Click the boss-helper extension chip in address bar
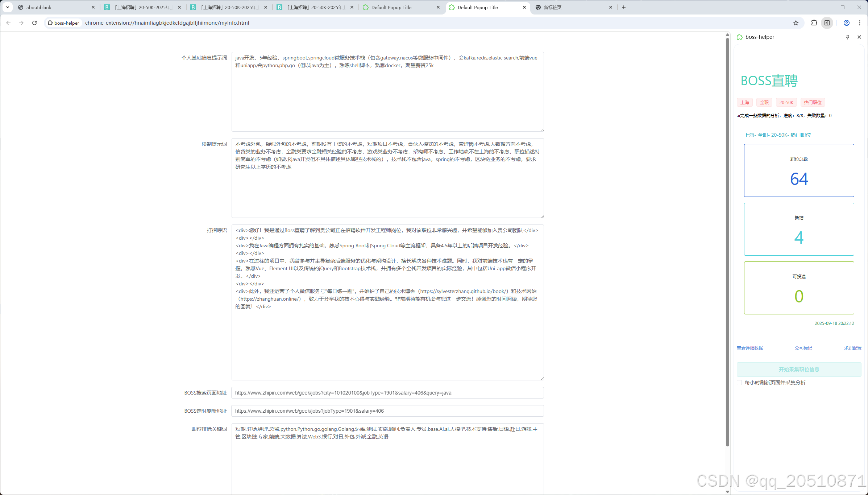The image size is (868, 495). coord(63,23)
